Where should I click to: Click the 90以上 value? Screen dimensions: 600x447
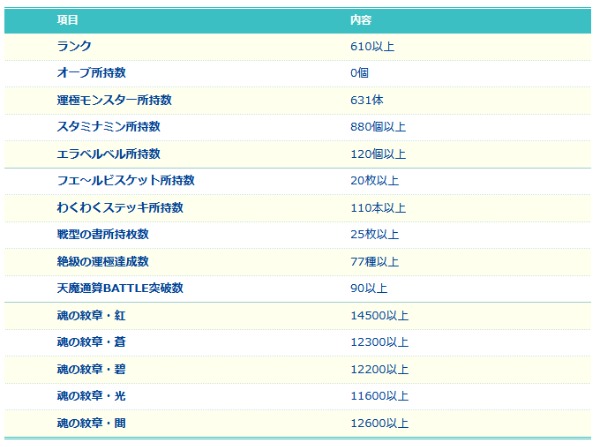(x=369, y=288)
